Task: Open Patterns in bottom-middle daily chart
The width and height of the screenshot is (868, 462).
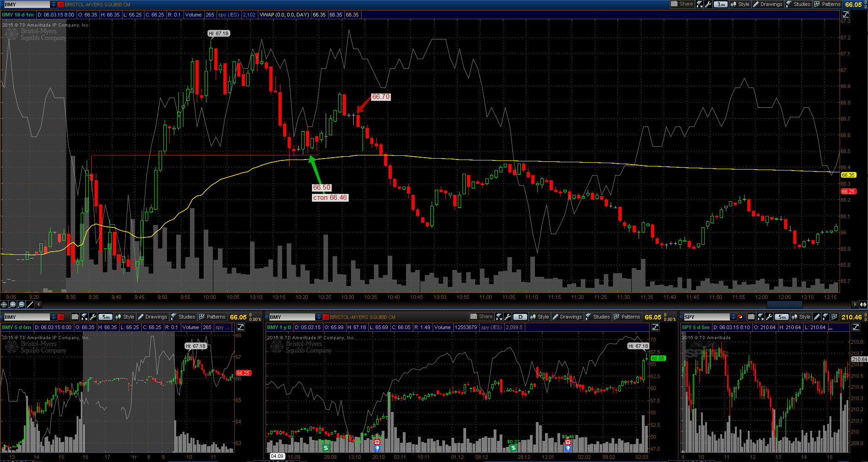Action: point(627,317)
